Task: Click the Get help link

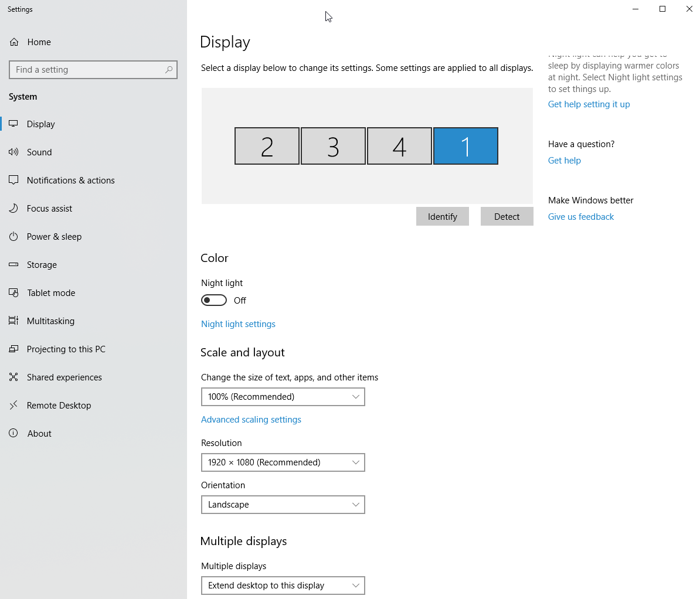Action: (x=565, y=160)
